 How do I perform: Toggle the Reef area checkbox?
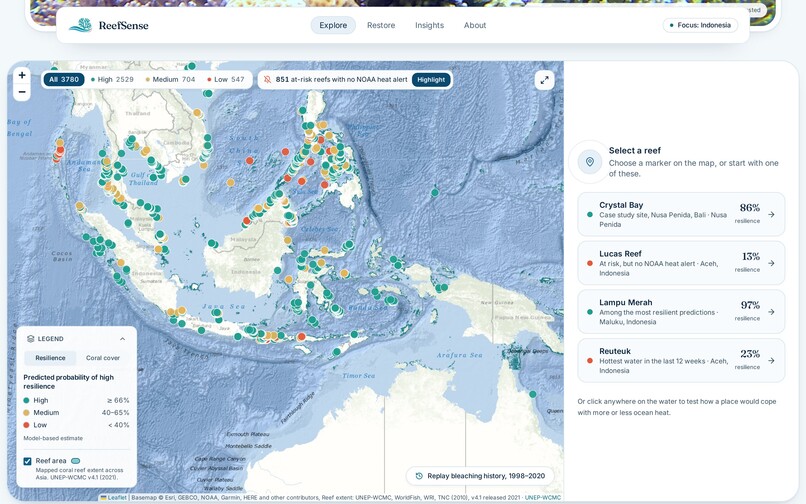coord(27,461)
